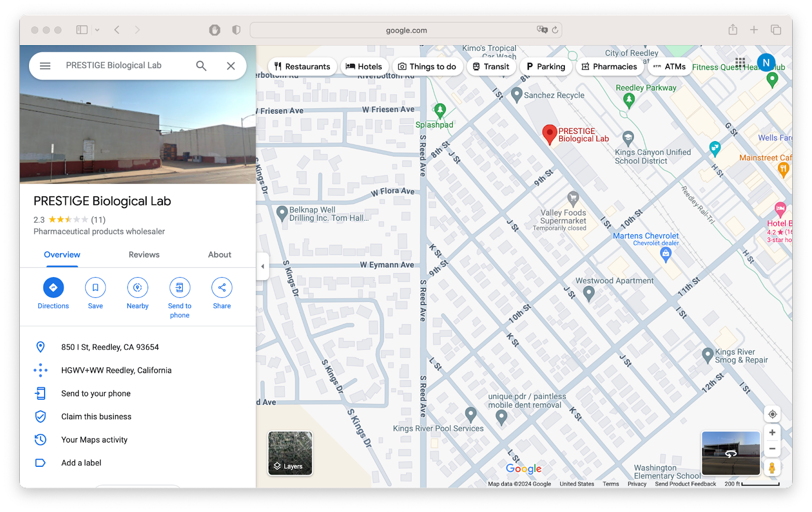Click the Kings River Pool Services pin
This screenshot has height=512, width=812.
tap(471, 415)
